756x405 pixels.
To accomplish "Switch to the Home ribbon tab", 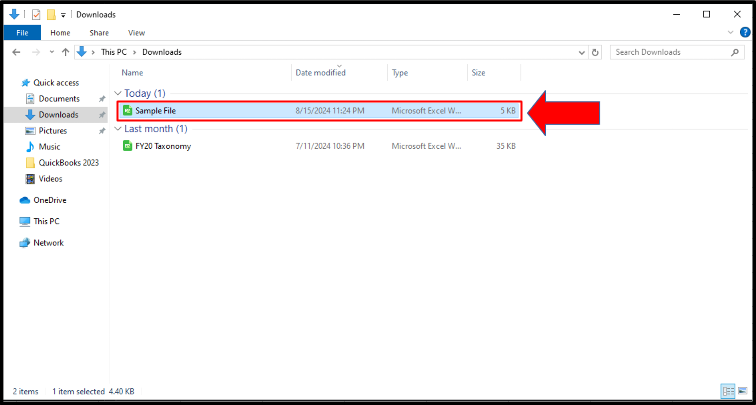I will click(60, 33).
